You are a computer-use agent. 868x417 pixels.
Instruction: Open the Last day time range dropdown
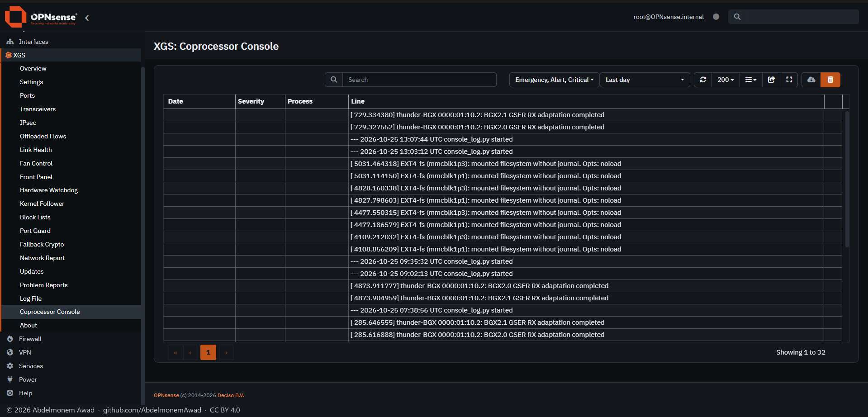(645, 80)
